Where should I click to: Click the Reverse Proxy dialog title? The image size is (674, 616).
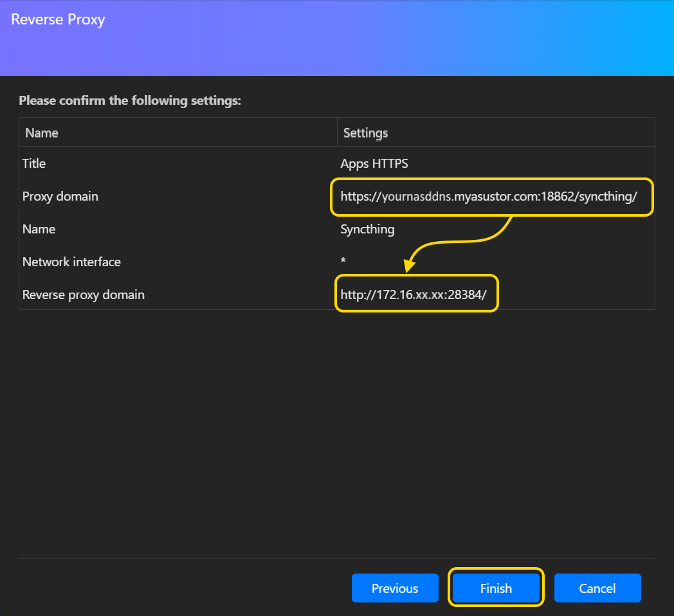coord(58,20)
